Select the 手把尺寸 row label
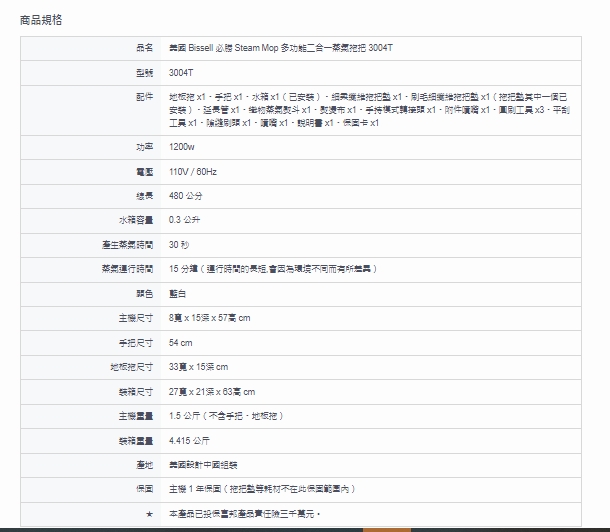 pos(136,343)
